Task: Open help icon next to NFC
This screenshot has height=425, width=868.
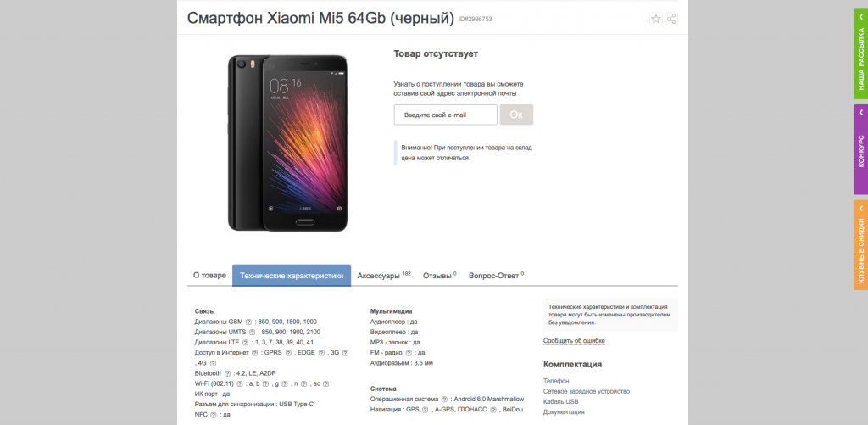Action: click(x=213, y=415)
